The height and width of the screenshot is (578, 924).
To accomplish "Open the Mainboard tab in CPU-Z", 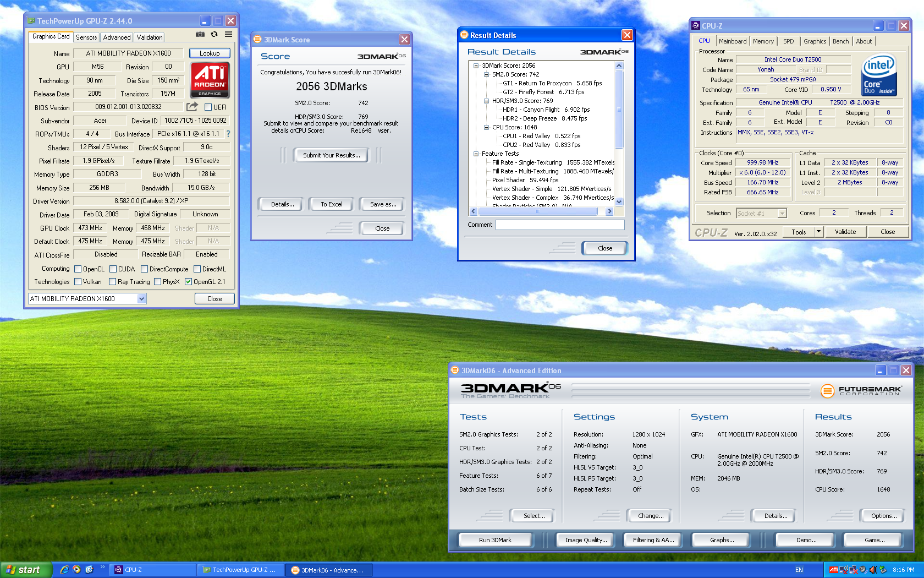I will 733,41.
